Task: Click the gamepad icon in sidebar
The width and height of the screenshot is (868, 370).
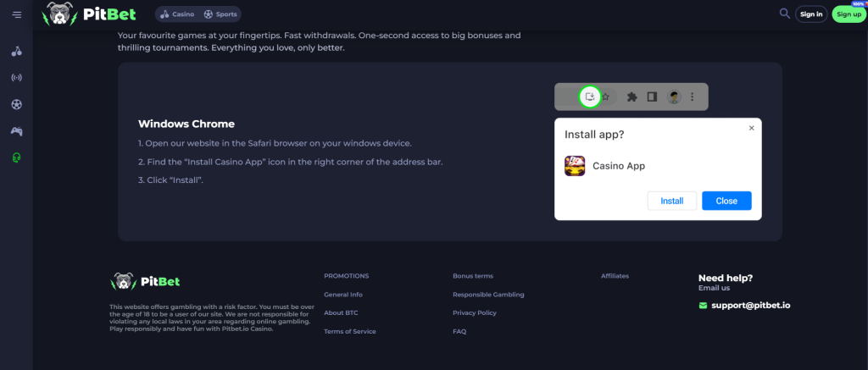Action: 16,131
